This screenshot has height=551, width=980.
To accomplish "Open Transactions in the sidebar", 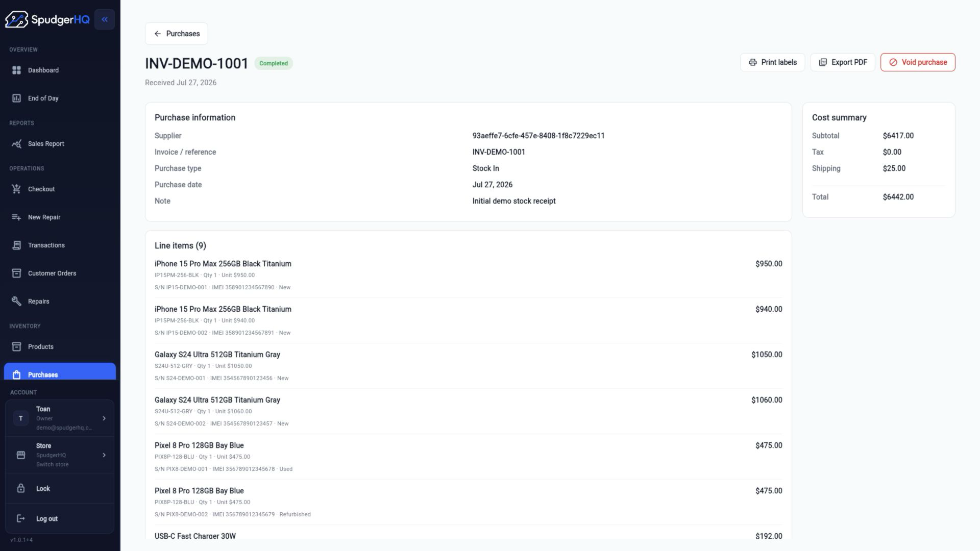I will click(x=60, y=245).
